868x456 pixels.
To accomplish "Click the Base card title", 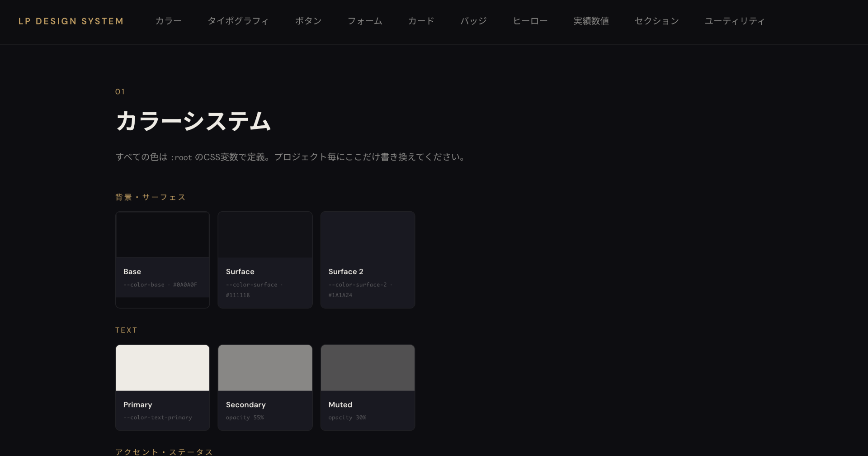I will [132, 271].
